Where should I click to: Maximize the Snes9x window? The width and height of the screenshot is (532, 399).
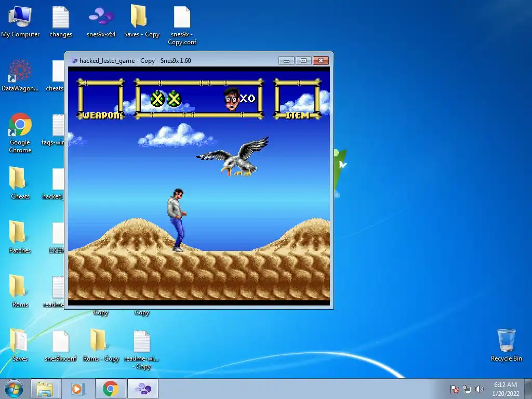pos(303,61)
